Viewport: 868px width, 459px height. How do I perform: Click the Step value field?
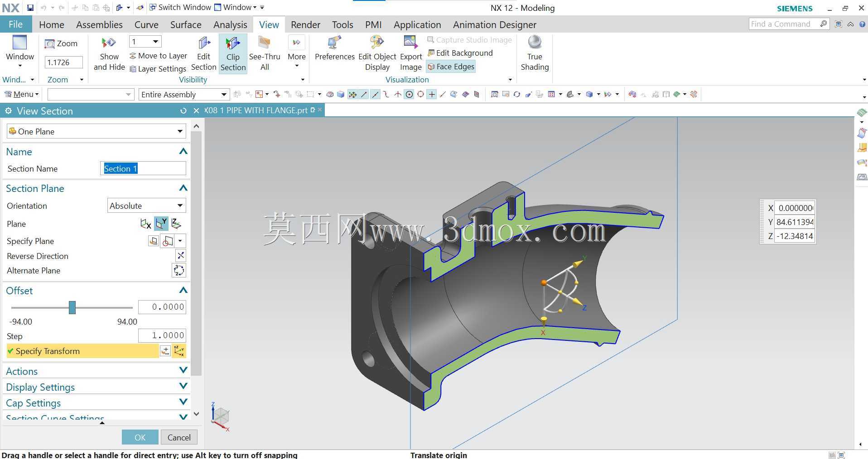162,335
